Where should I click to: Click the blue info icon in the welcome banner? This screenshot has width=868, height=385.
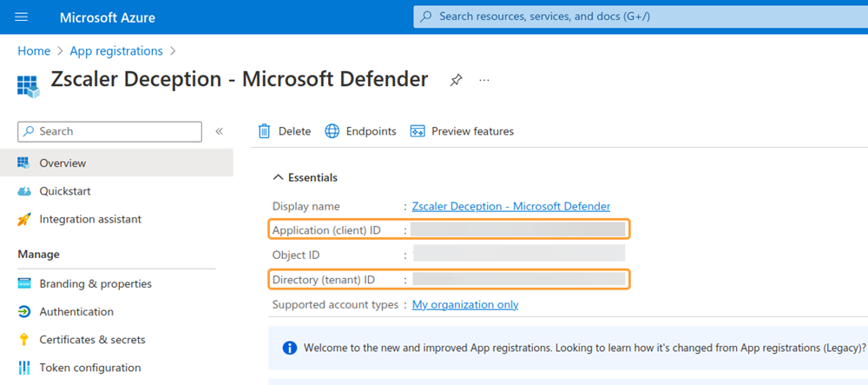coord(290,348)
